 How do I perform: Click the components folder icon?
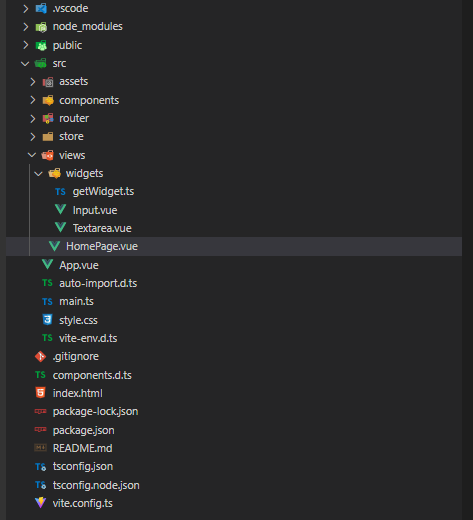tap(48, 100)
